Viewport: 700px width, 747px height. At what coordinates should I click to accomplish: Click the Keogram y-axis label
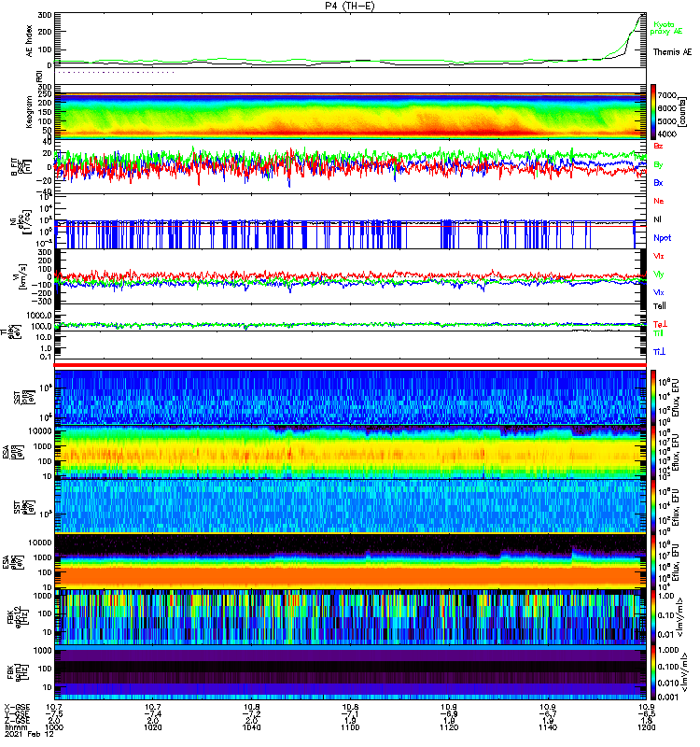(x=30, y=111)
